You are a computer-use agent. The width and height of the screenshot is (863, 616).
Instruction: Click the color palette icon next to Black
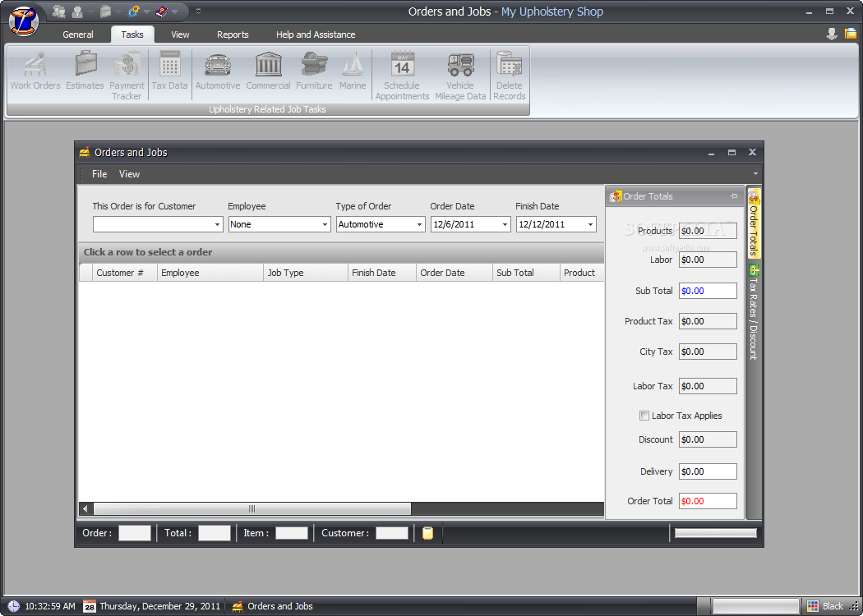tap(812, 606)
